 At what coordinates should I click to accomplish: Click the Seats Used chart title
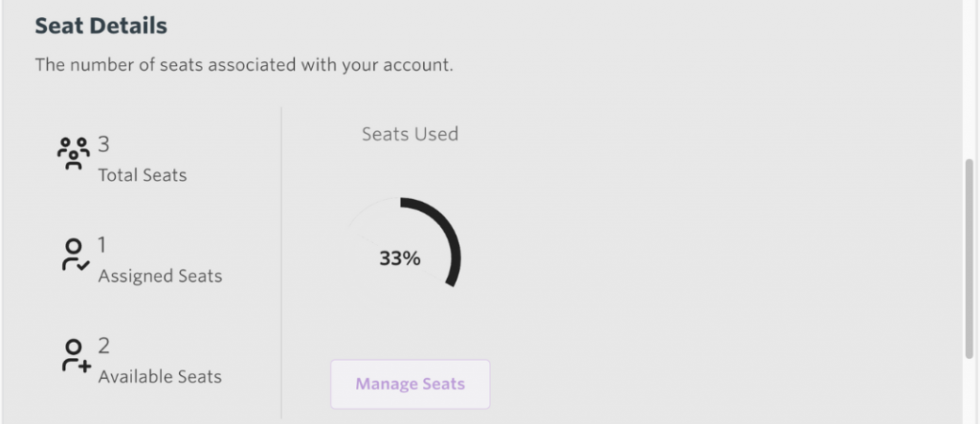[410, 134]
